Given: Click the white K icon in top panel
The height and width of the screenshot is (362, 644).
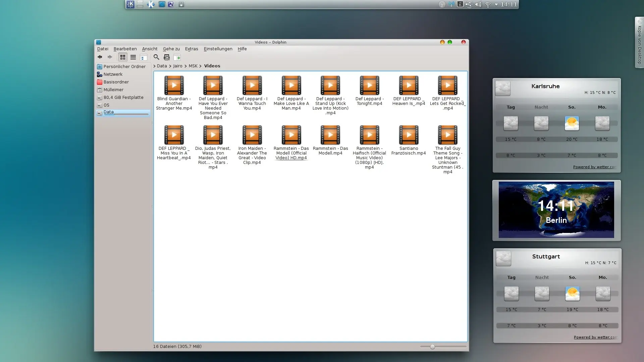Looking at the screenshot, I should 151,4.
